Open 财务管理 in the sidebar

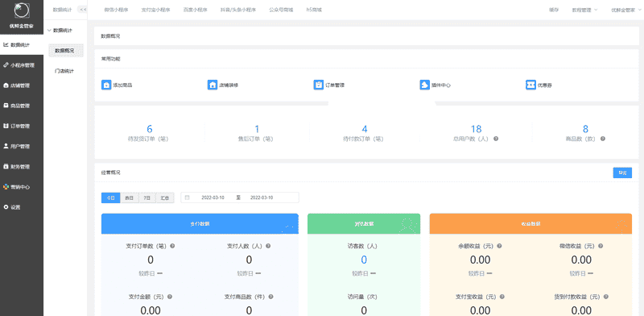(x=22, y=167)
